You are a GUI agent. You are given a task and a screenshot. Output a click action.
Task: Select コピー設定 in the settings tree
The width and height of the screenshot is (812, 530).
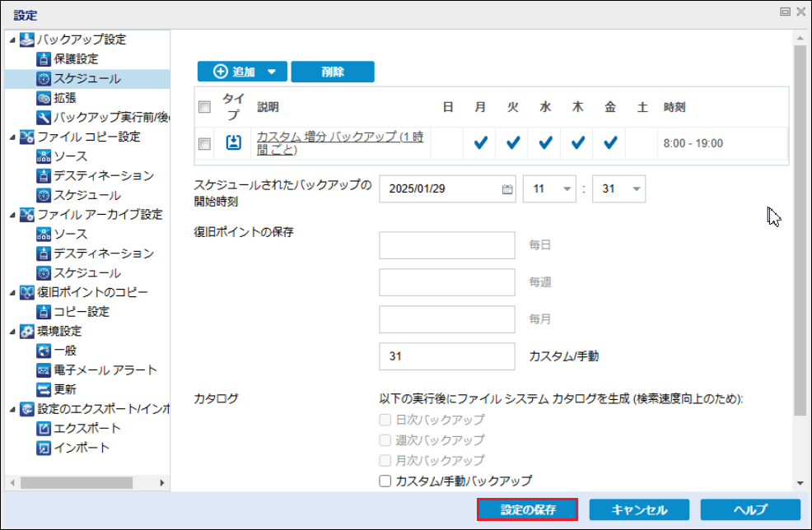coord(82,312)
